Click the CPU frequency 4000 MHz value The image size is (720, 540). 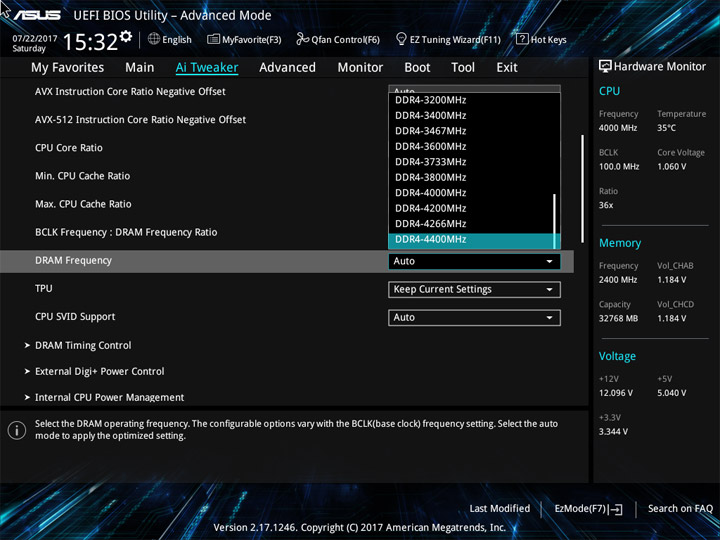[x=618, y=128]
